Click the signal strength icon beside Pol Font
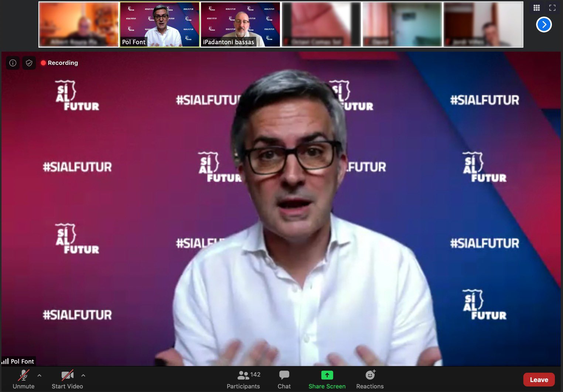Image resolution: width=563 pixels, height=392 pixels. (x=5, y=361)
